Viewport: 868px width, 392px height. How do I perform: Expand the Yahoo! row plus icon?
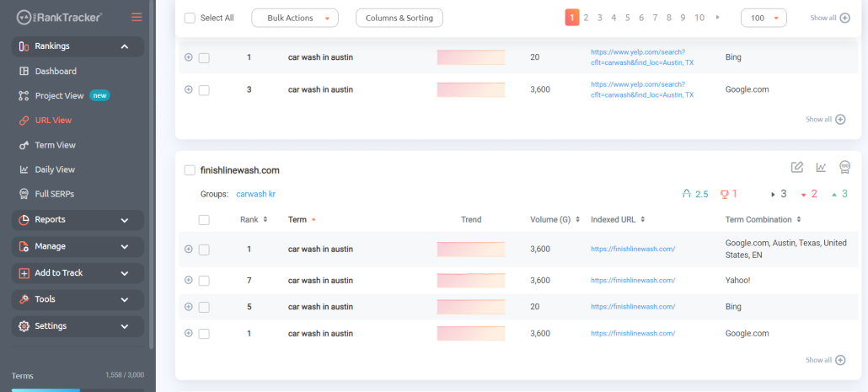188,280
